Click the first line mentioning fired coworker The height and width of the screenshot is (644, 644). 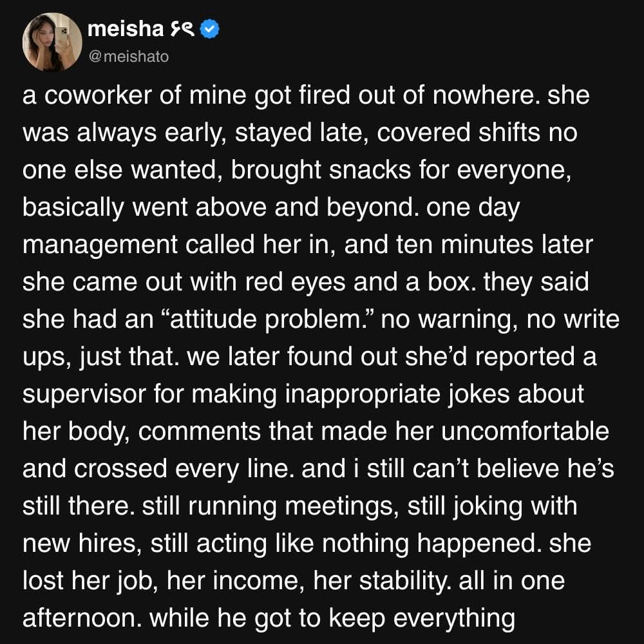pyautogui.click(x=306, y=97)
